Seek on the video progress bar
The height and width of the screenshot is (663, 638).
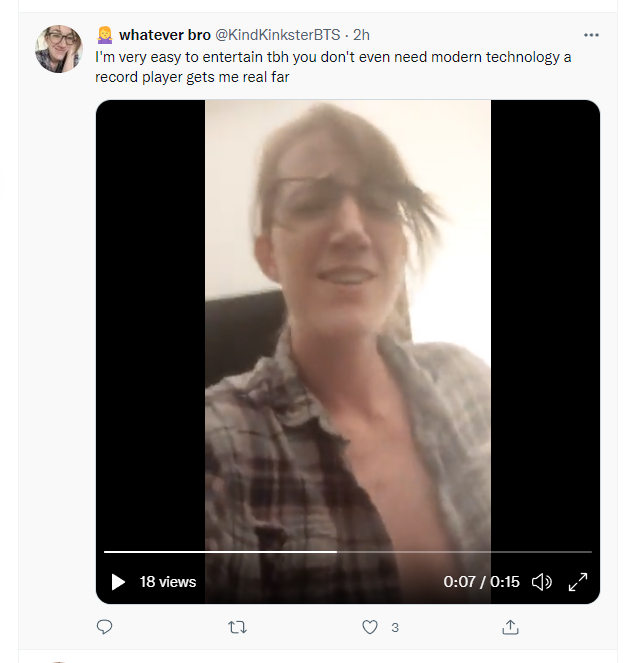[348, 552]
